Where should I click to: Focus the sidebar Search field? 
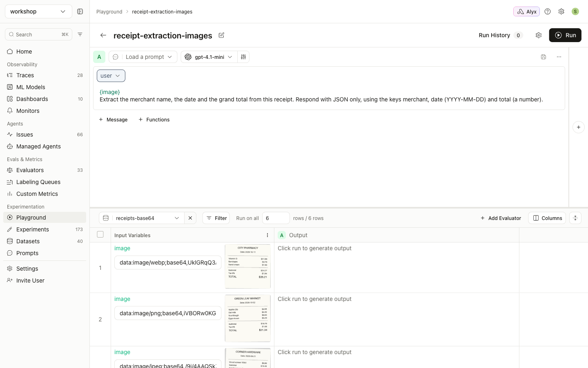[x=38, y=34]
